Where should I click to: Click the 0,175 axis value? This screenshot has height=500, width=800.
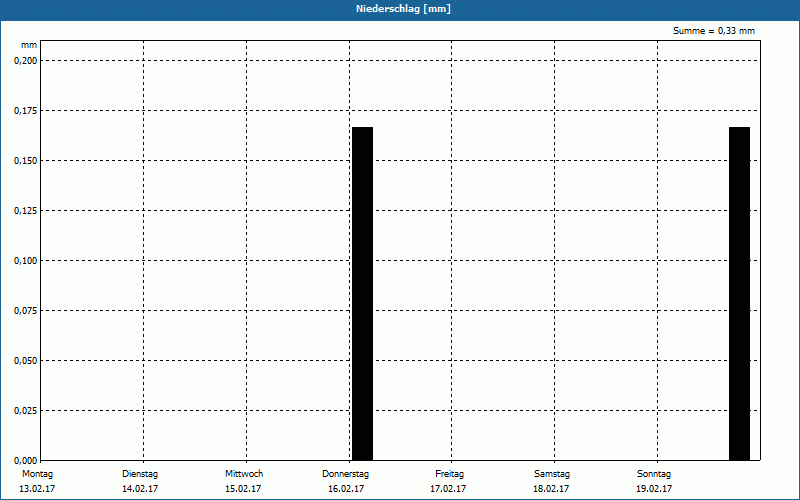coord(26,111)
